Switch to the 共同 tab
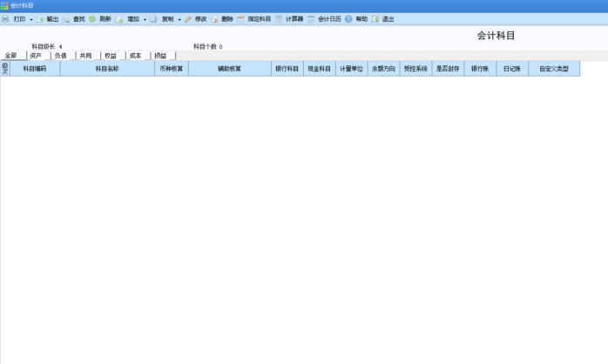Image resolution: width=608 pixels, height=364 pixels. pyautogui.click(x=88, y=56)
